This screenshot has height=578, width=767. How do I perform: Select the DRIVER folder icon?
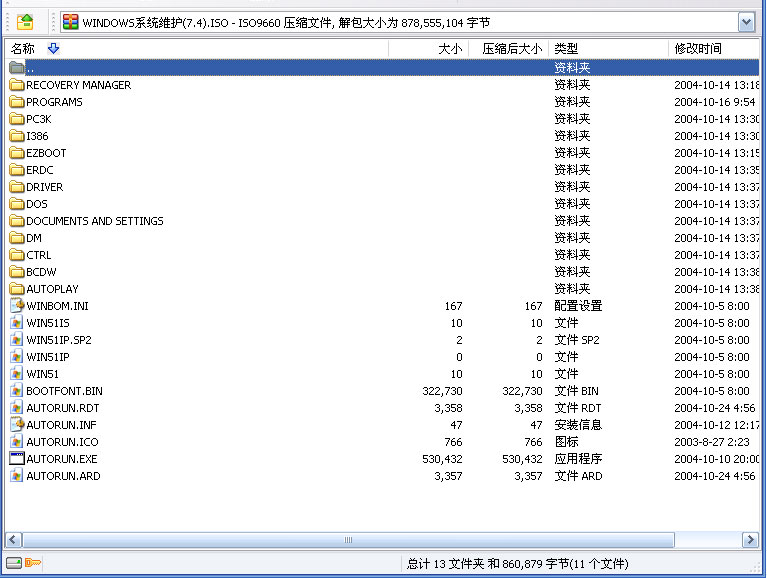(17, 187)
